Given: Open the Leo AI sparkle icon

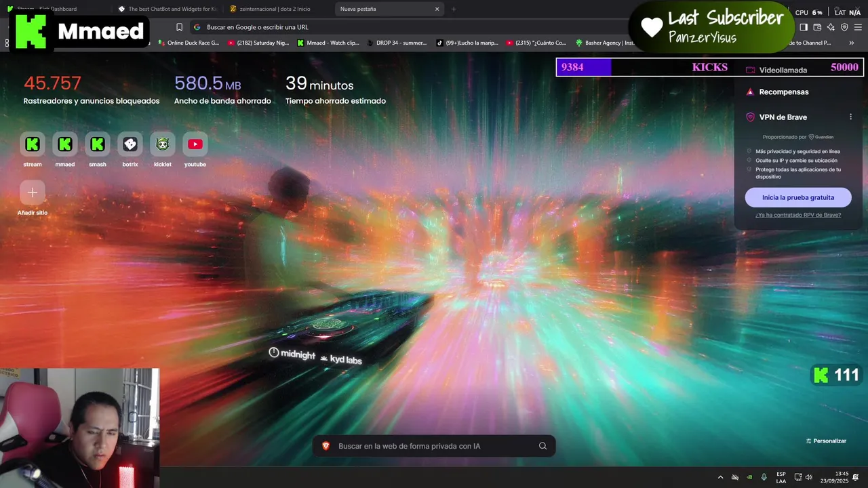Looking at the screenshot, I should click(x=831, y=27).
